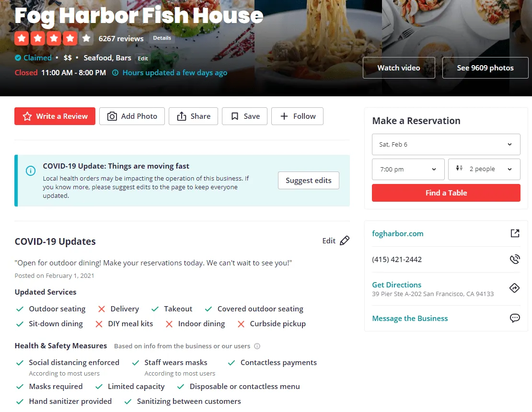Follow Fog Harbor Fish House
The height and width of the screenshot is (412, 532).
click(297, 116)
